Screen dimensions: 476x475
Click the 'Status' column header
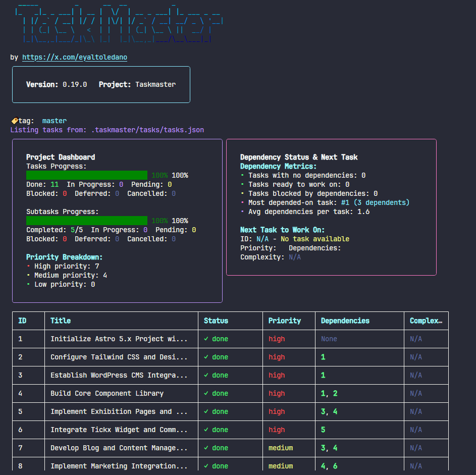pos(216,321)
